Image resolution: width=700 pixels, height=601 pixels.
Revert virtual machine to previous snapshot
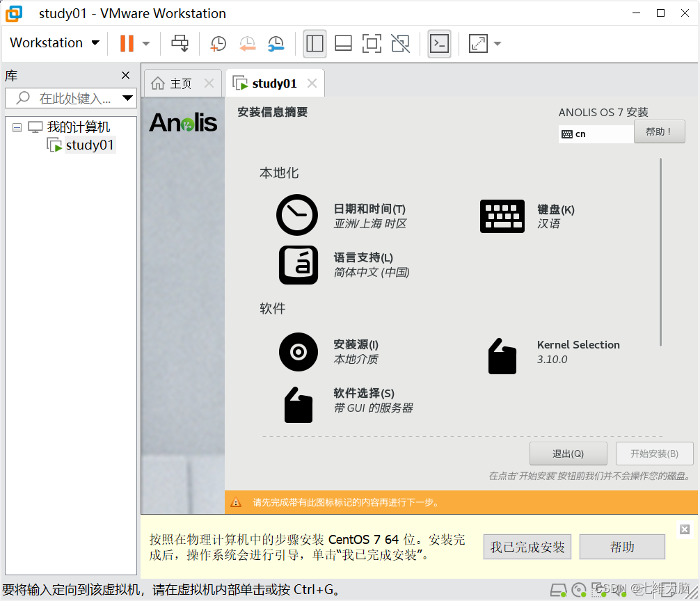coord(247,44)
